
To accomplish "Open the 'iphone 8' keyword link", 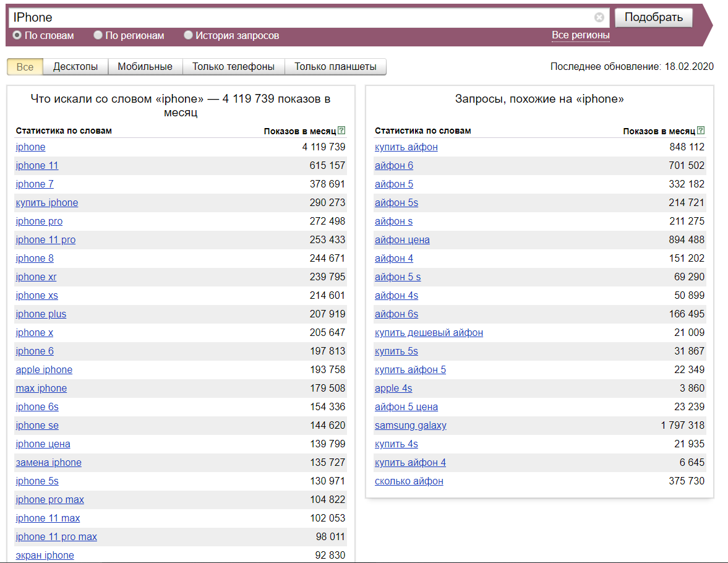I will pos(35,258).
